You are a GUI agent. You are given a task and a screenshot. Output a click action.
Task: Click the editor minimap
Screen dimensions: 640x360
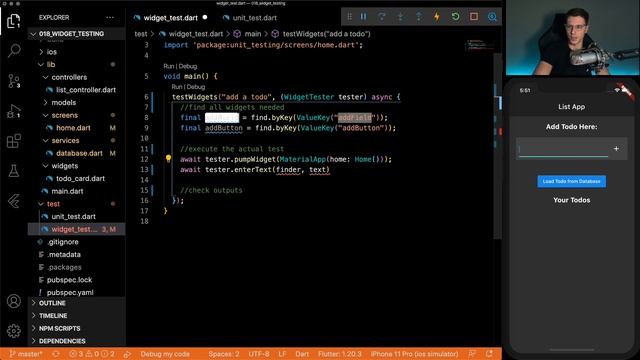pyautogui.click(x=480, y=45)
